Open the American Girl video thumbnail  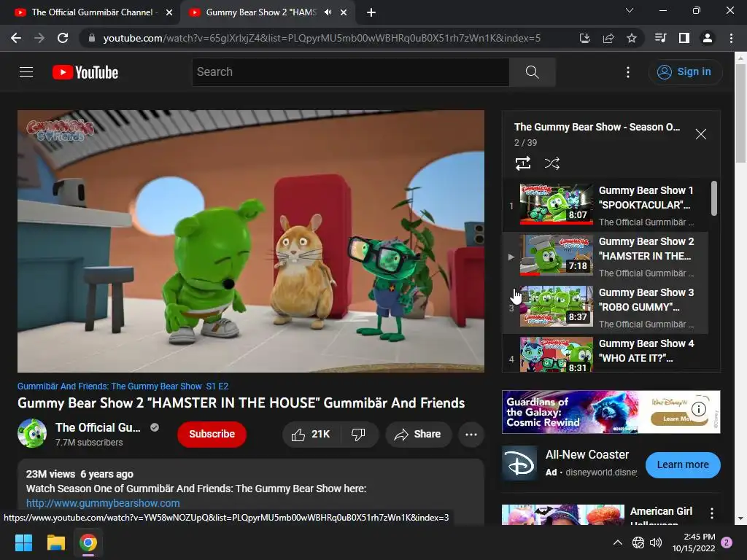point(562,515)
